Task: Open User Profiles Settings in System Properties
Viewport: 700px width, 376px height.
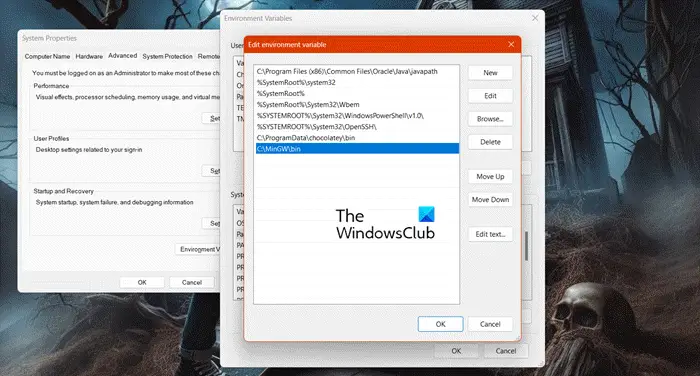Action: (x=211, y=171)
